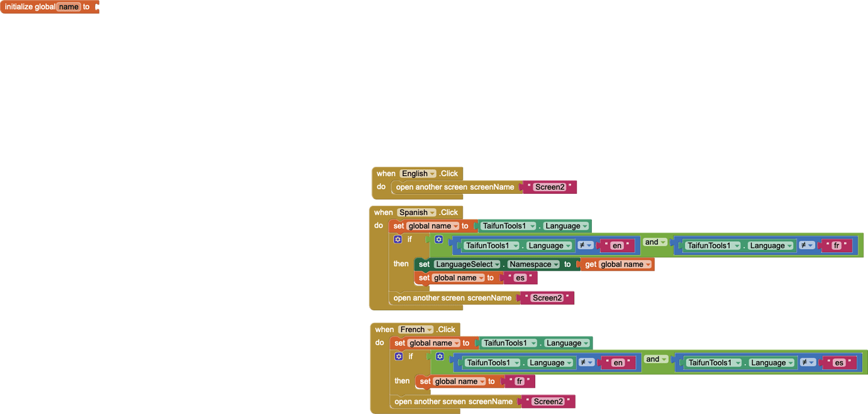The height and width of the screenshot is (414, 868).
Task: Open the mutator gear on Spanish if block
Action: [x=398, y=239]
